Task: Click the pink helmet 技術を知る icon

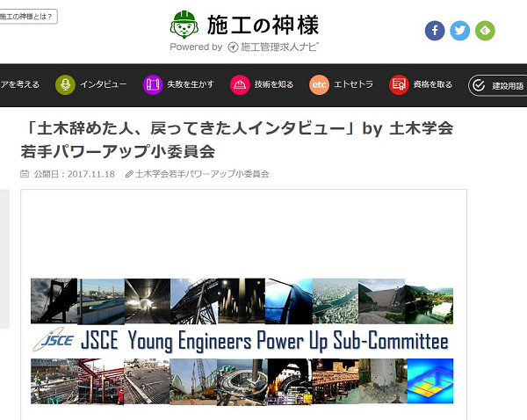Action: (240, 84)
